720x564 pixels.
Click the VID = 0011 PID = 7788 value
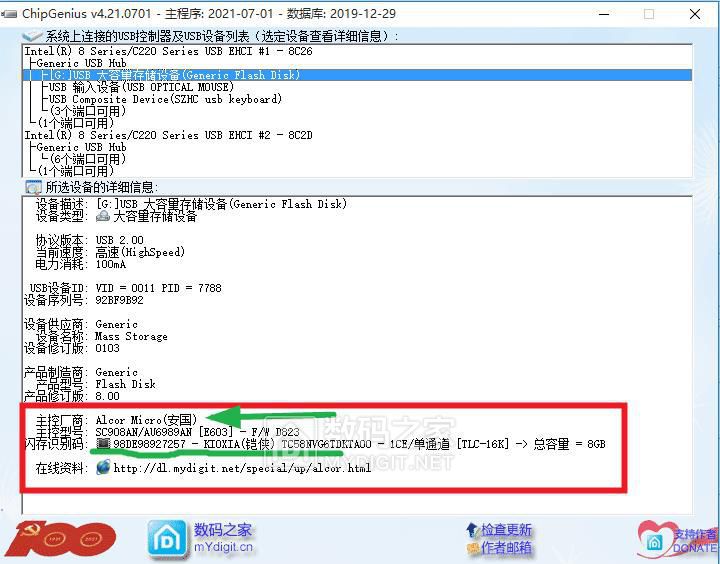click(x=158, y=288)
